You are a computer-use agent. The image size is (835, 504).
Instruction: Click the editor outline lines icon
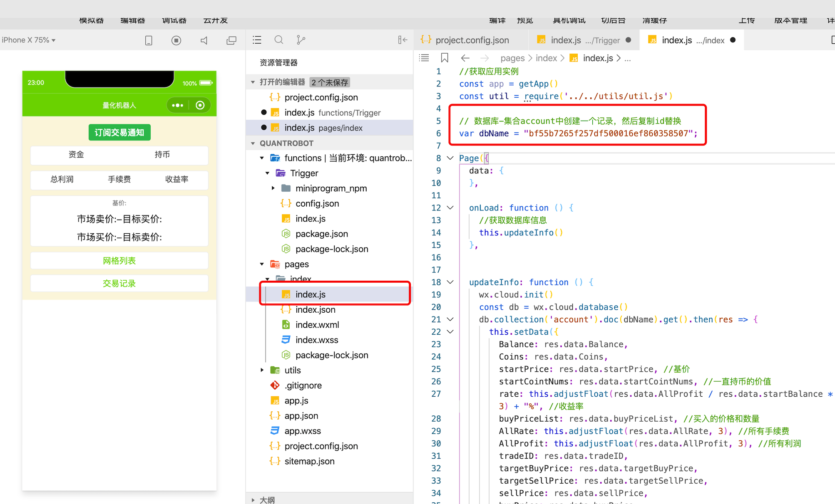(424, 58)
